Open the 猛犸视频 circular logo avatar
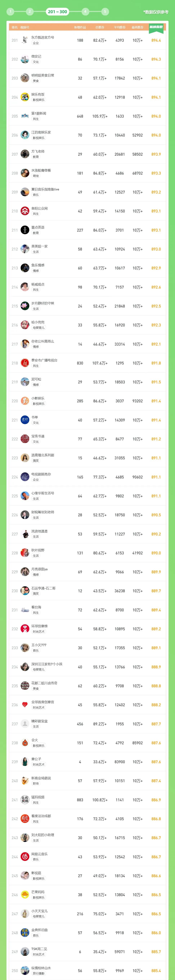 point(25,800)
